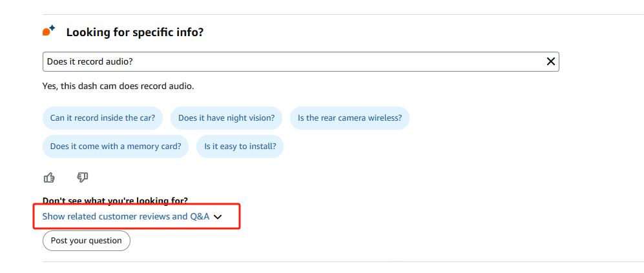Viewport: 644px width, 273px height.
Task: Clear the search query with X icon
Action: [x=550, y=61]
